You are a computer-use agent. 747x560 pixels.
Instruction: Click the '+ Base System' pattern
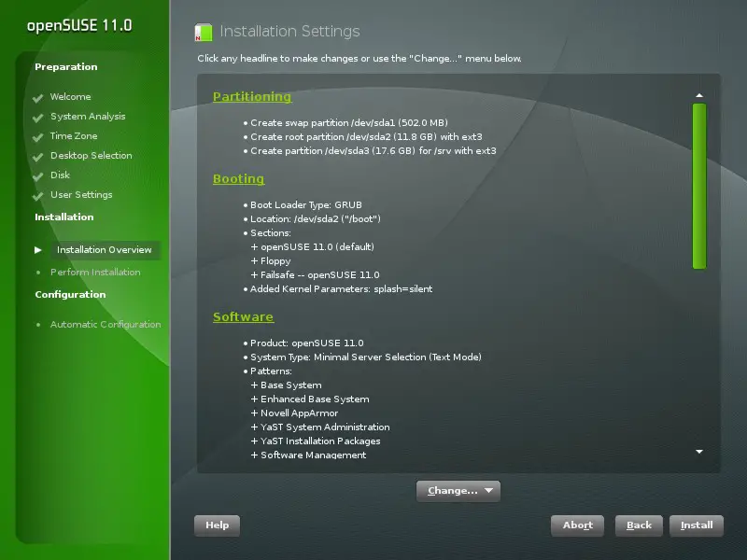pos(287,385)
